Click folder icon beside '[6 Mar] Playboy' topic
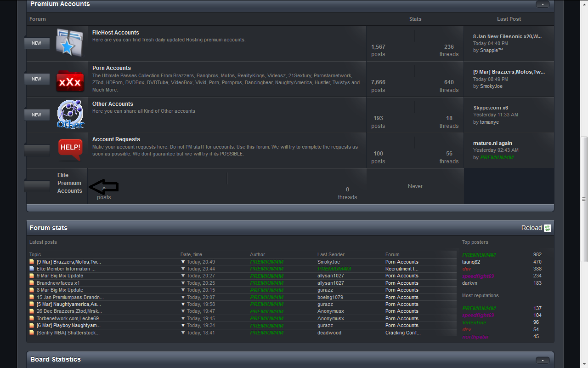Image resolution: width=588 pixels, height=368 pixels. [x=32, y=325]
